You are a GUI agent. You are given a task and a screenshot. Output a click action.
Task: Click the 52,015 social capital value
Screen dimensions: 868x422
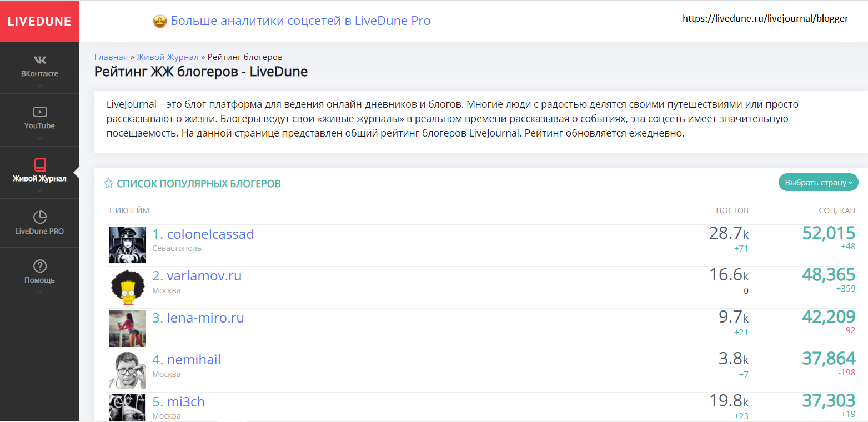[829, 233]
